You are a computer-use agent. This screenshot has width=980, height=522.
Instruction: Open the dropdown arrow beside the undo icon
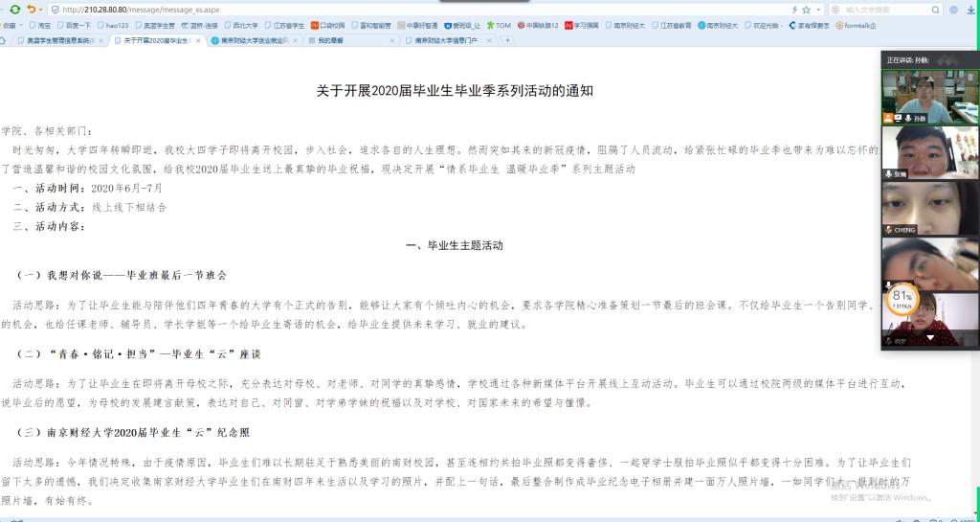(x=40, y=9)
